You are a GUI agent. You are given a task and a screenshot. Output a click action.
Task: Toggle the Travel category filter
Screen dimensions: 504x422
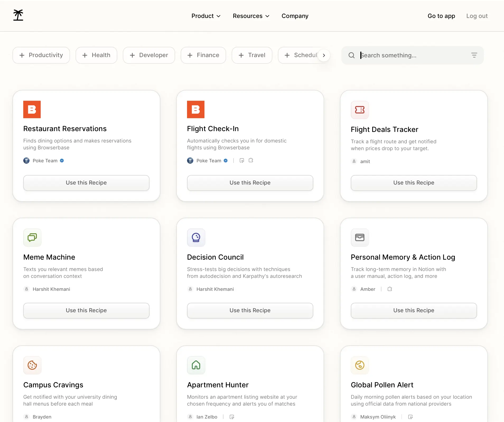click(x=252, y=55)
